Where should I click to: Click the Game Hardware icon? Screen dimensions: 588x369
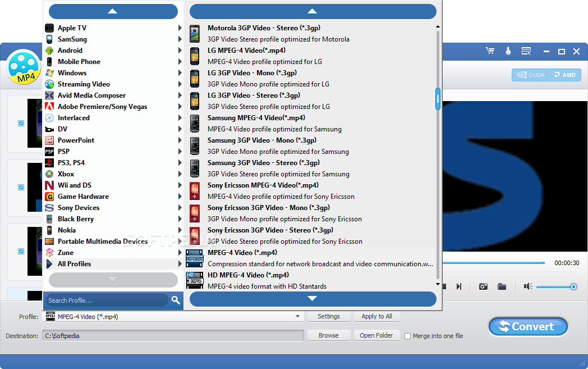(49, 197)
